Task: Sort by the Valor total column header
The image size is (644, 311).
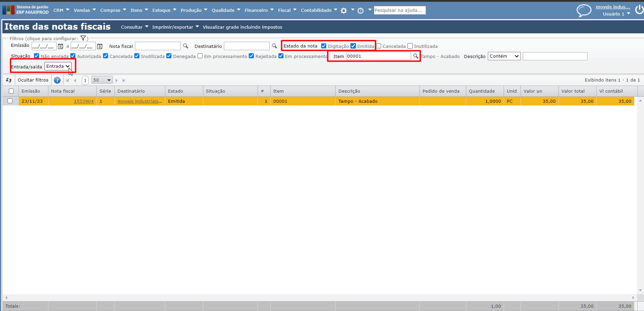Action: coord(577,91)
